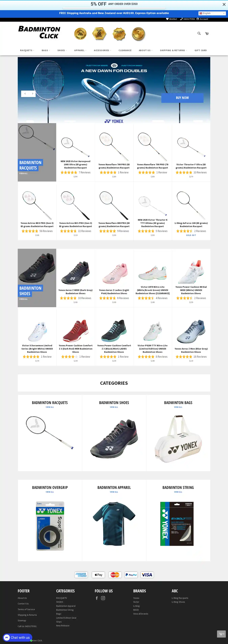Viewport: 228px width, 644px height.
Task: Expand the Shoes navigation dropdown
Action: click(62, 50)
